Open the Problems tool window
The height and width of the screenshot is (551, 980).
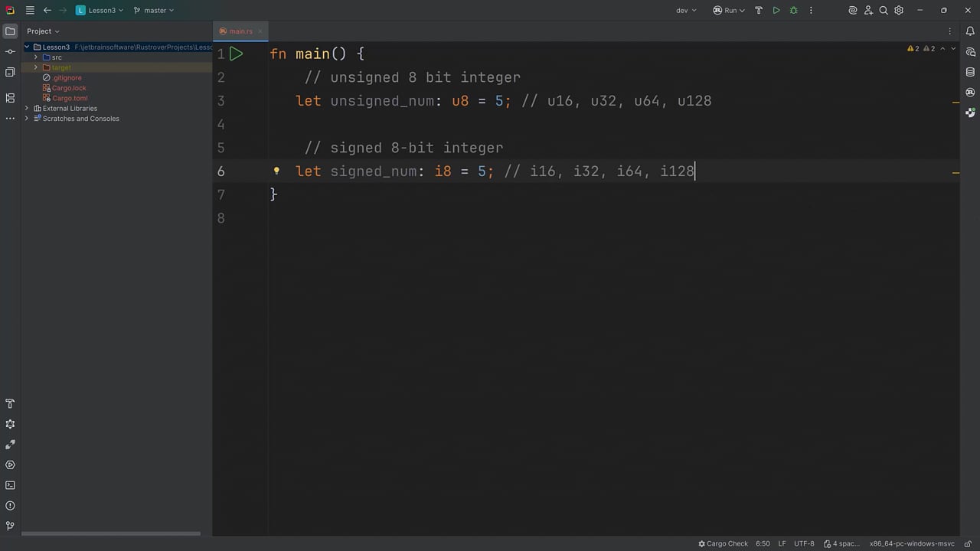click(x=10, y=506)
